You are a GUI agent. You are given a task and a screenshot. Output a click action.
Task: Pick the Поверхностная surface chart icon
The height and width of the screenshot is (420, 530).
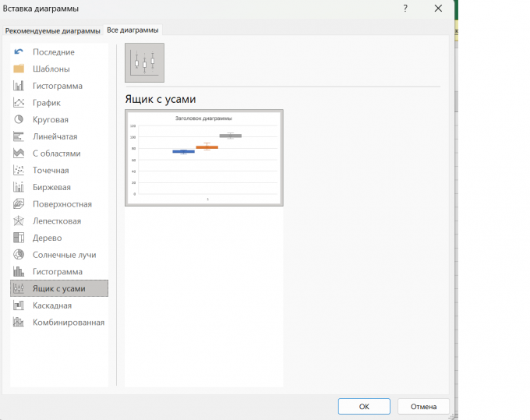(19, 204)
